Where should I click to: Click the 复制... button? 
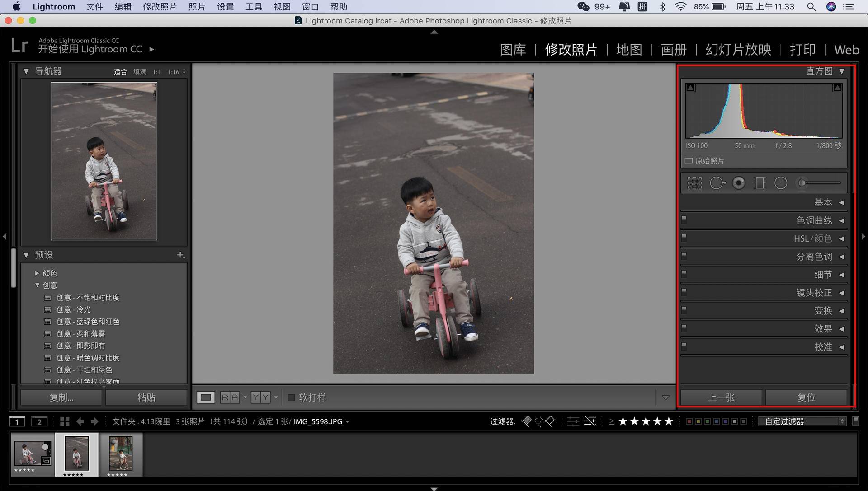point(61,397)
